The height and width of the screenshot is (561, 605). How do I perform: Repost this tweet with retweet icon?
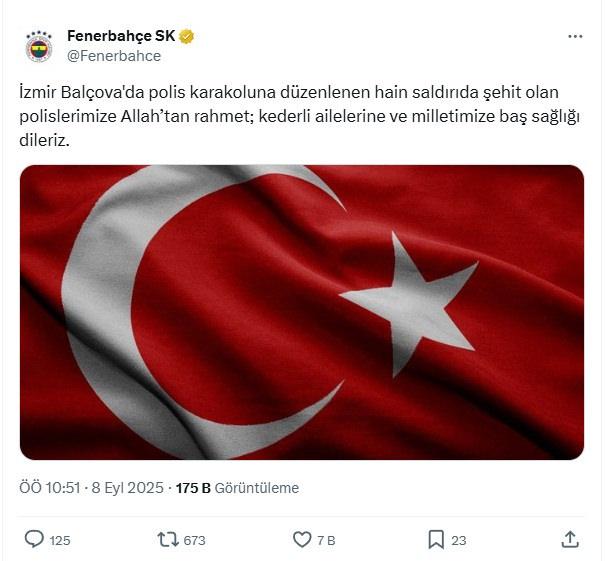(168, 540)
